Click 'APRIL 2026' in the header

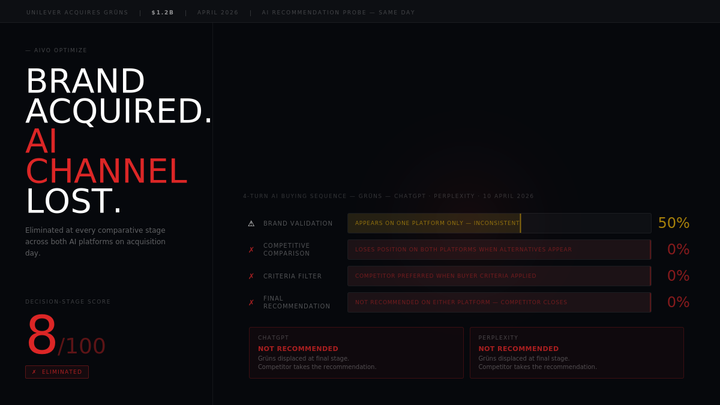point(218,12)
